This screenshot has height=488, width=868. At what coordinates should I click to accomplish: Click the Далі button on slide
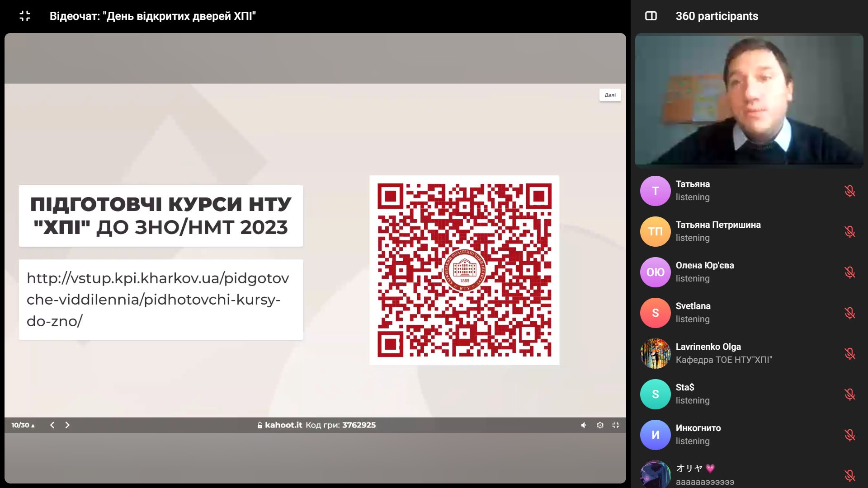[x=610, y=95]
